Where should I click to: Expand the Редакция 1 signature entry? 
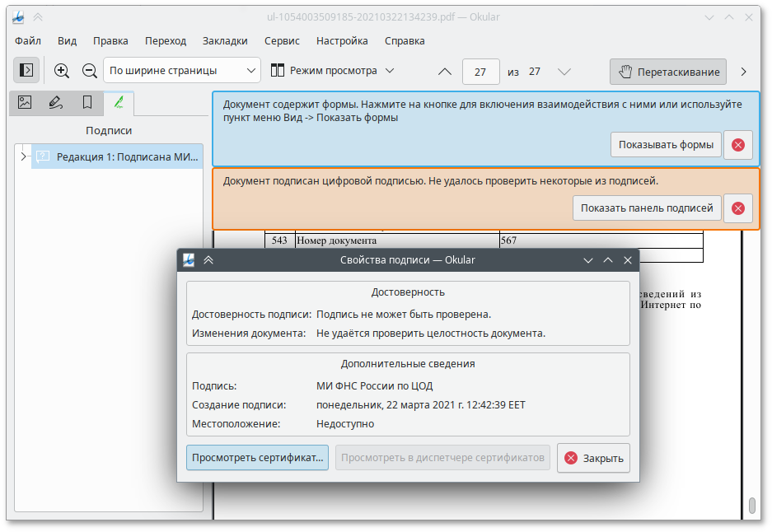click(x=24, y=156)
